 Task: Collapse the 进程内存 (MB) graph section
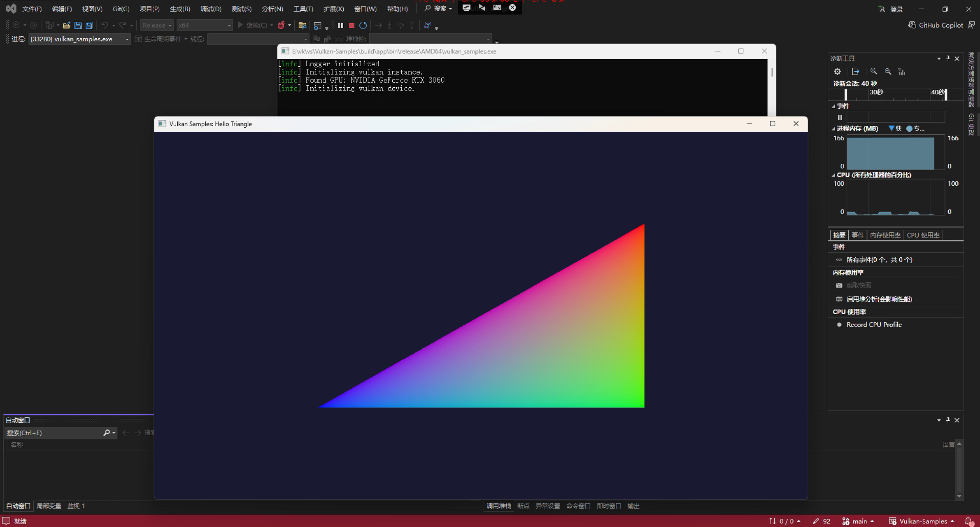pyautogui.click(x=833, y=129)
